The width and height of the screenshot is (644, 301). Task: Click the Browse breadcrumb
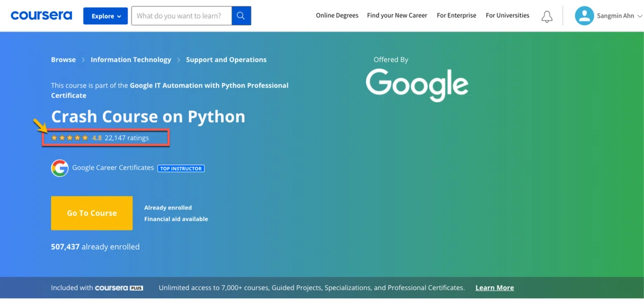point(63,60)
